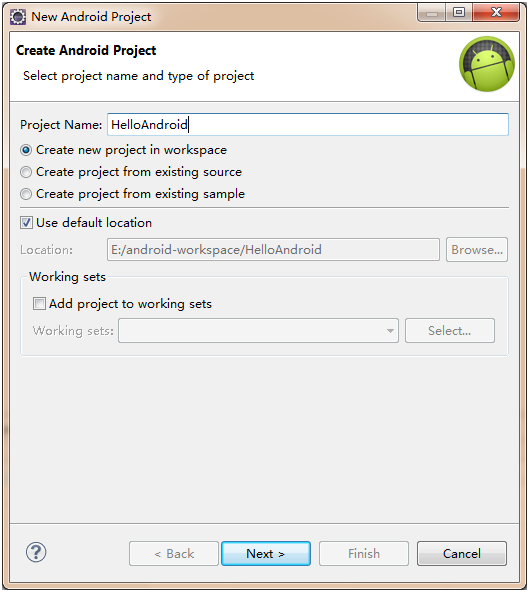The image size is (529, 592).
Task: Open the Working sets dropdown arrow
Action: (x=390, y=331)
